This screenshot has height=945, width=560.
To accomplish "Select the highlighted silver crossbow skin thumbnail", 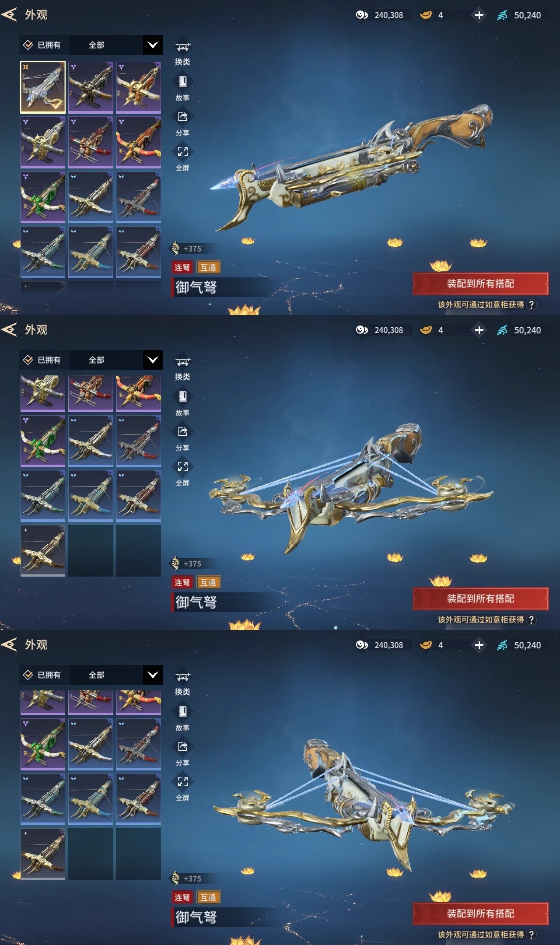I will (x=43, y=87).
